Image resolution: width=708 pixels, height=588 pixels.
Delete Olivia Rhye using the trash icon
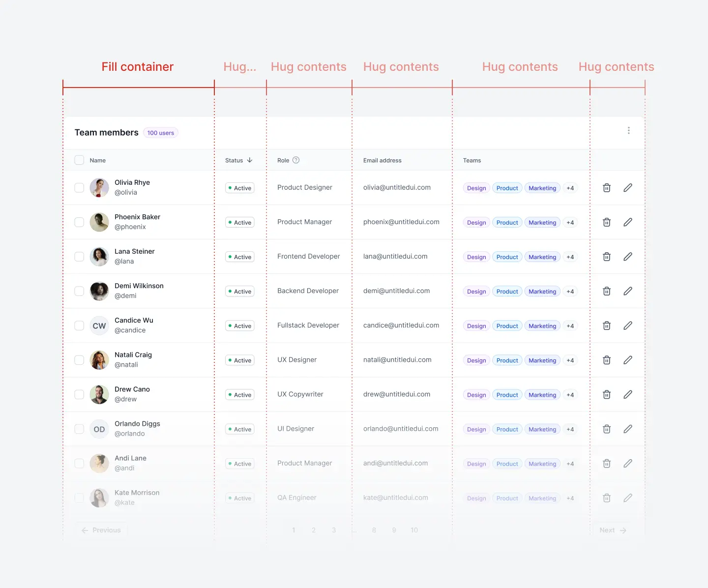[x=606, y=187]
